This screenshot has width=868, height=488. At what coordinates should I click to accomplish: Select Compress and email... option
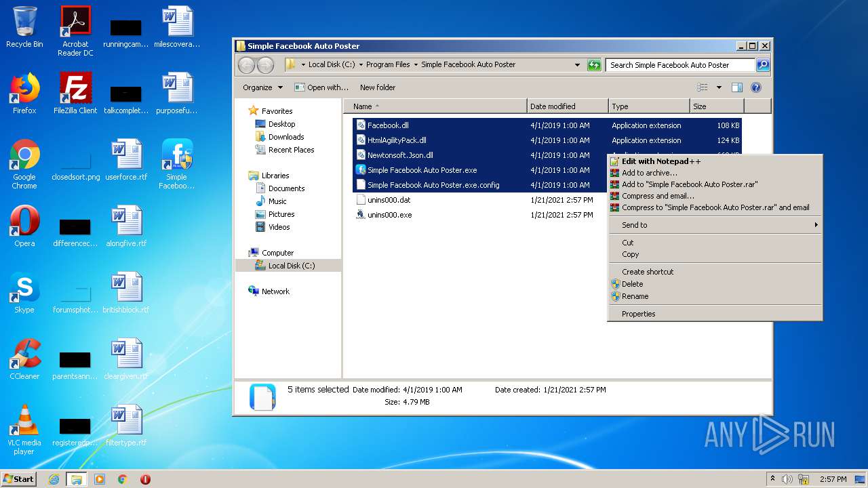[715, 196]
